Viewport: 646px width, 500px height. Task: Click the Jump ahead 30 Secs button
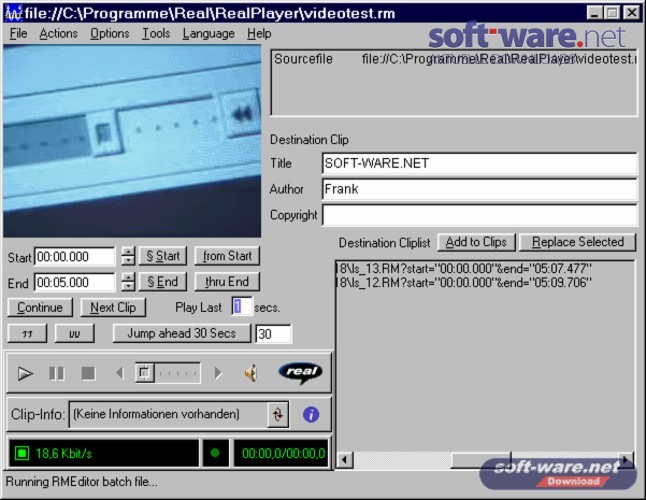point(182,333)
